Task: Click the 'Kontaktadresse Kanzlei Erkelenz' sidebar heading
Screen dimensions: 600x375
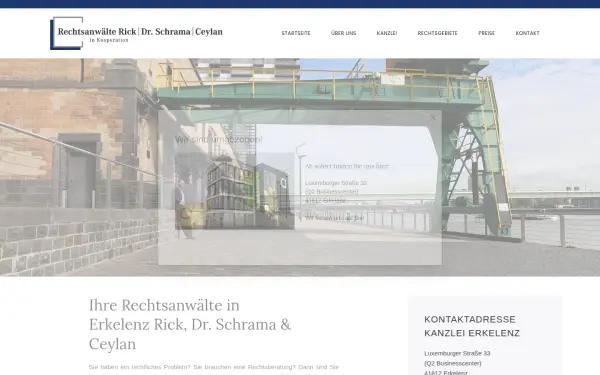Action: click(472, 326)
